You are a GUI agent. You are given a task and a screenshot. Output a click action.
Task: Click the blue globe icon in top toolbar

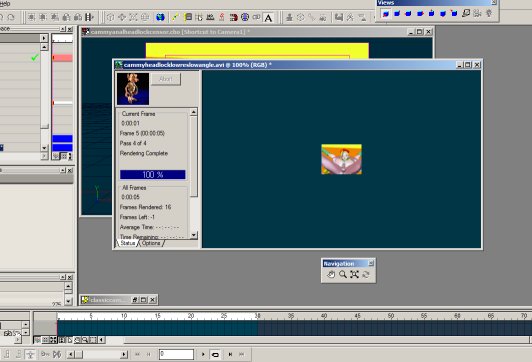160,17
